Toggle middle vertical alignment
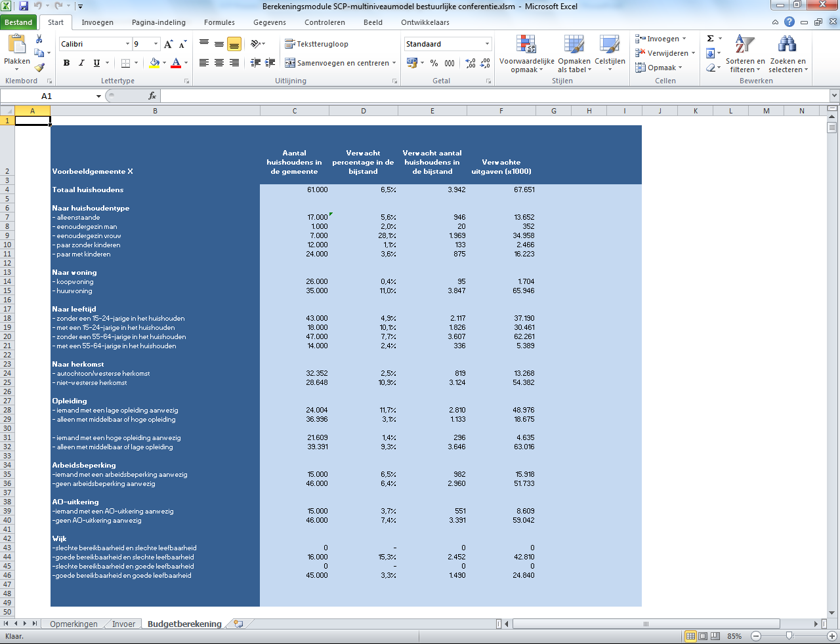Viewport: 840px width, 644px height. click(x=219, y=44)
